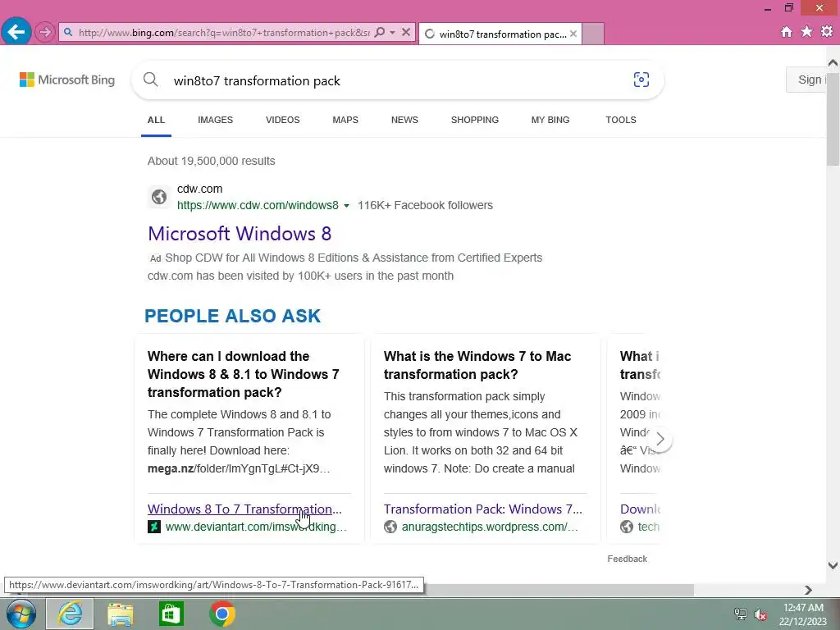This screenshot has height=630, width=840.
Task: Open the Microsoft Windows 8 ad link
Action: (240, 234)
